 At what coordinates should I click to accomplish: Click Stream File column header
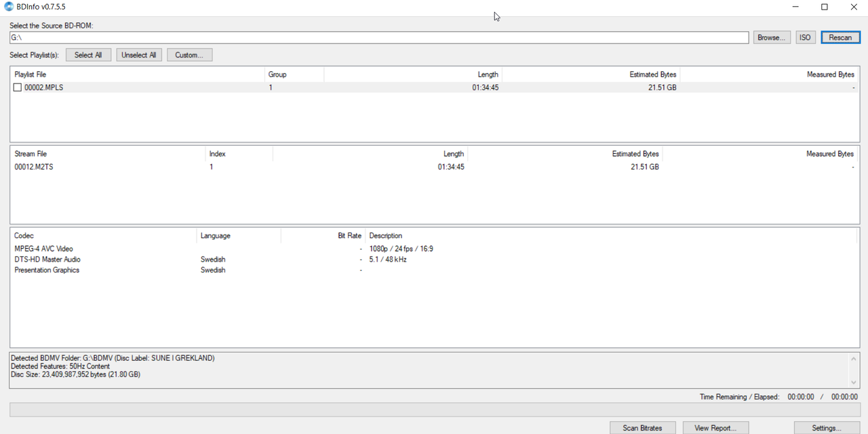pos(108,154)
